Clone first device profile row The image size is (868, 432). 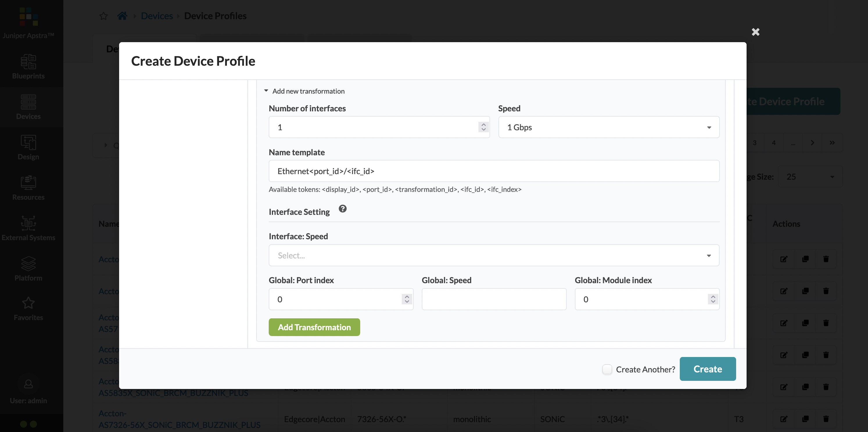pyautogui.click(x=805, y=259)
